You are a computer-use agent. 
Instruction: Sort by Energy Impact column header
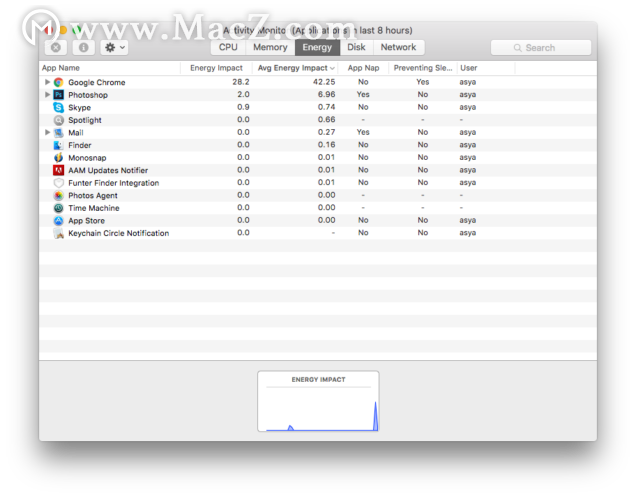(216, 68)
